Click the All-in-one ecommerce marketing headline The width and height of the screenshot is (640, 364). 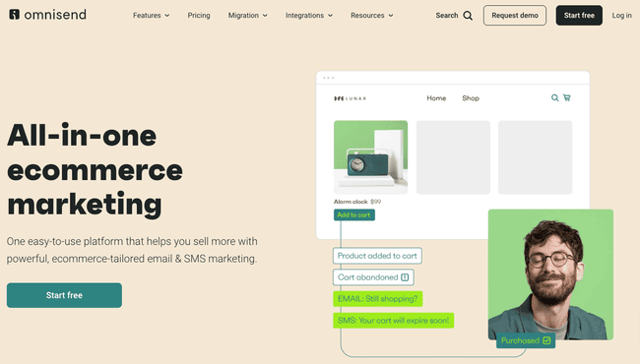pos(95,169)
